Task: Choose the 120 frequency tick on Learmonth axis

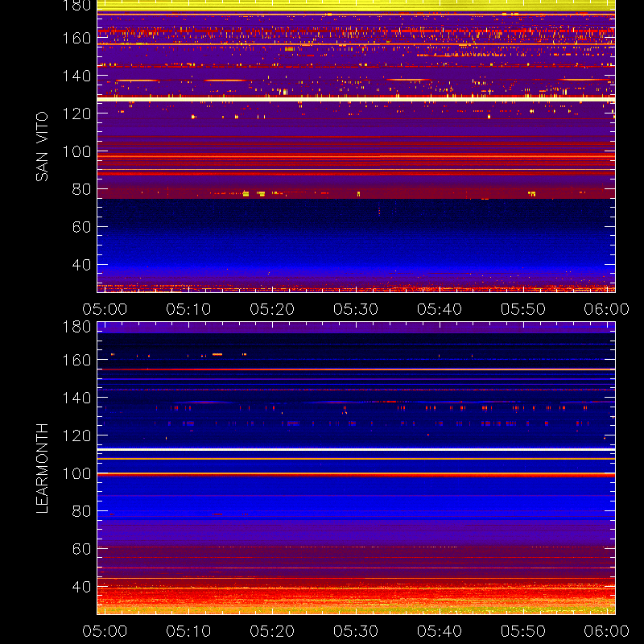Action: pos(76,436)
